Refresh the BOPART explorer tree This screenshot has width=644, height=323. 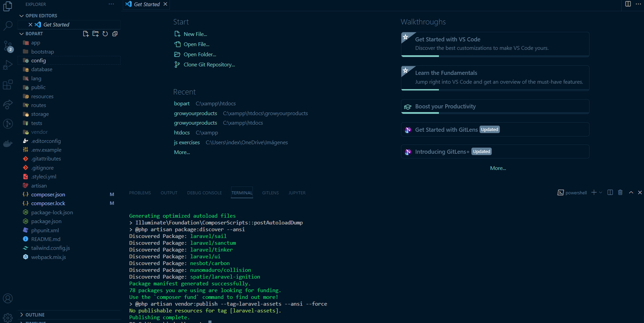pyautogui.click(x=105, y=34)
